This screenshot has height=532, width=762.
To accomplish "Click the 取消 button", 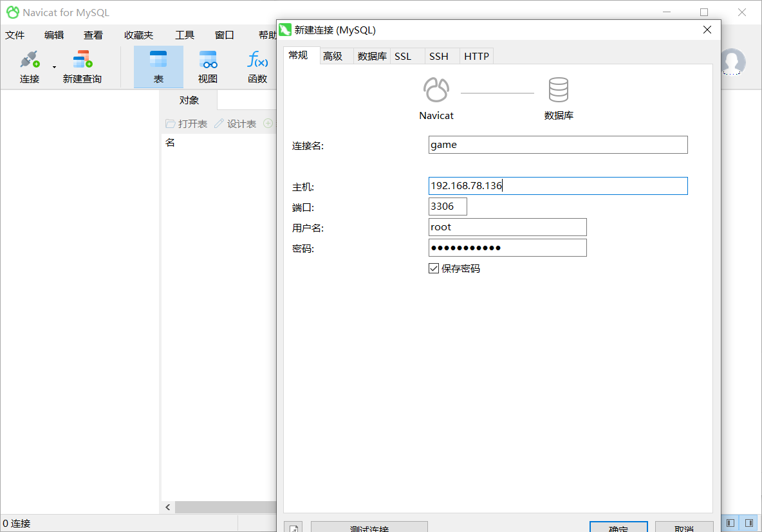I will pos(684,527).
